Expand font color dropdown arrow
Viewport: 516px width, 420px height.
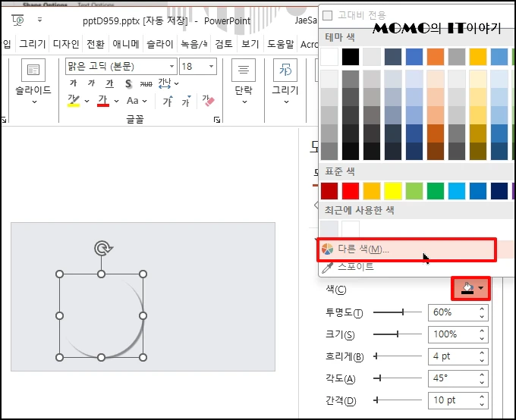point(116,101)
